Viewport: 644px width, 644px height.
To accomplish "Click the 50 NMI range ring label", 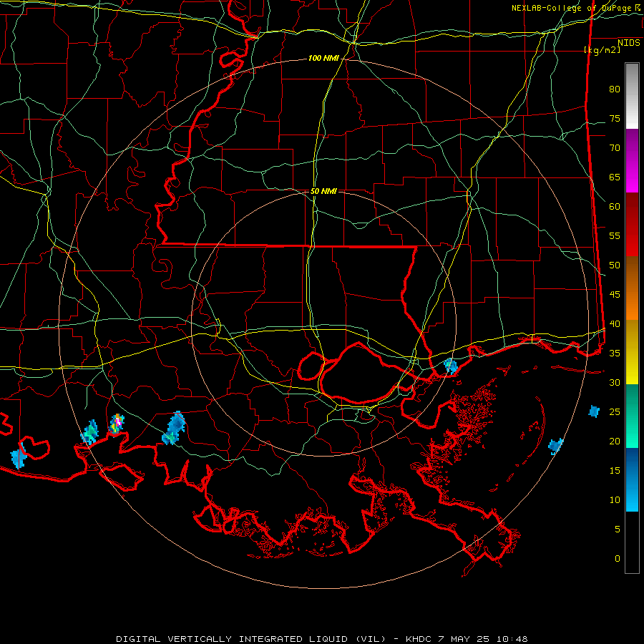I will click(x=323, y=191).
